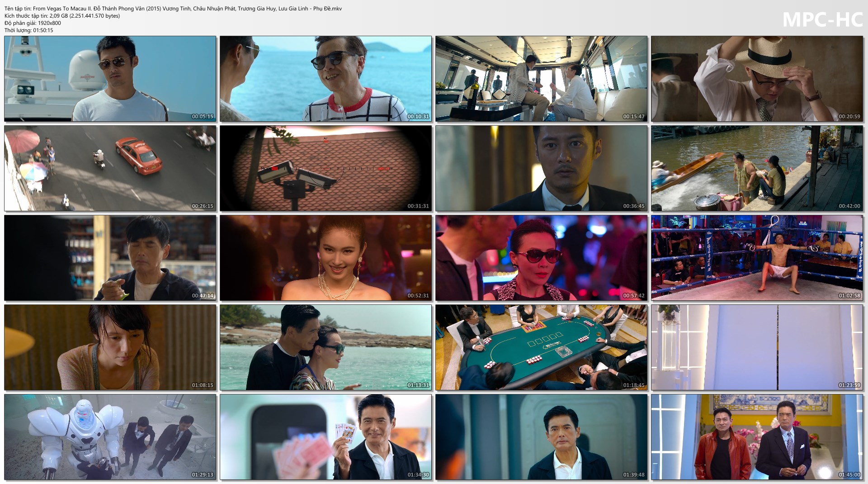The width and height of the screenshot is (868, 484).
Task: Select the boxing ring frame at 01:02:58
Action: pos(757,258)
